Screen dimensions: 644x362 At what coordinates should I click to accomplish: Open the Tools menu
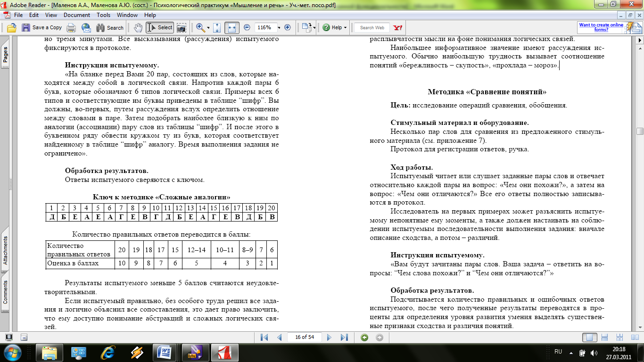coord(104,15)
